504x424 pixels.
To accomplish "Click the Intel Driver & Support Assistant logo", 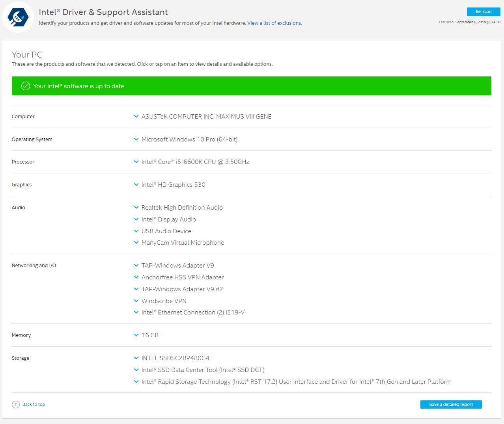I will [18, 17].
